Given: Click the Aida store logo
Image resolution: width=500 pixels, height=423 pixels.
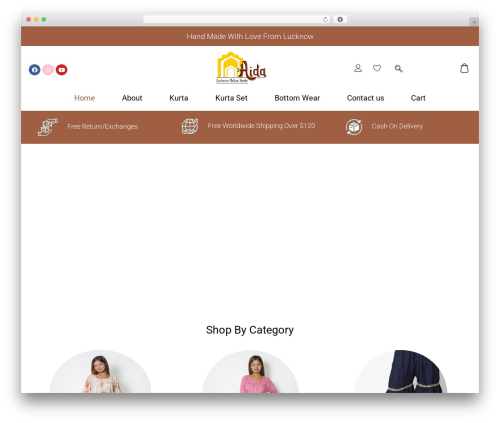Looking at the screenshot, I should coord(241,68).
